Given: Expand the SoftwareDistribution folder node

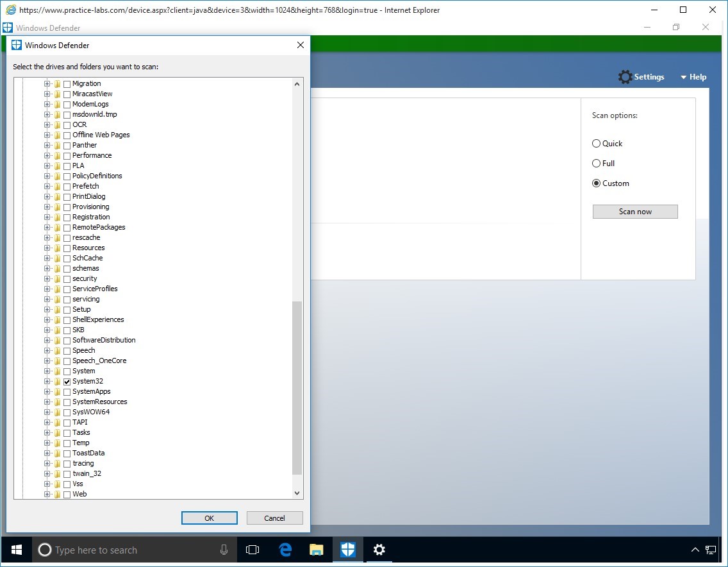Looking at the screenshot, I should [x=47, y=341].
